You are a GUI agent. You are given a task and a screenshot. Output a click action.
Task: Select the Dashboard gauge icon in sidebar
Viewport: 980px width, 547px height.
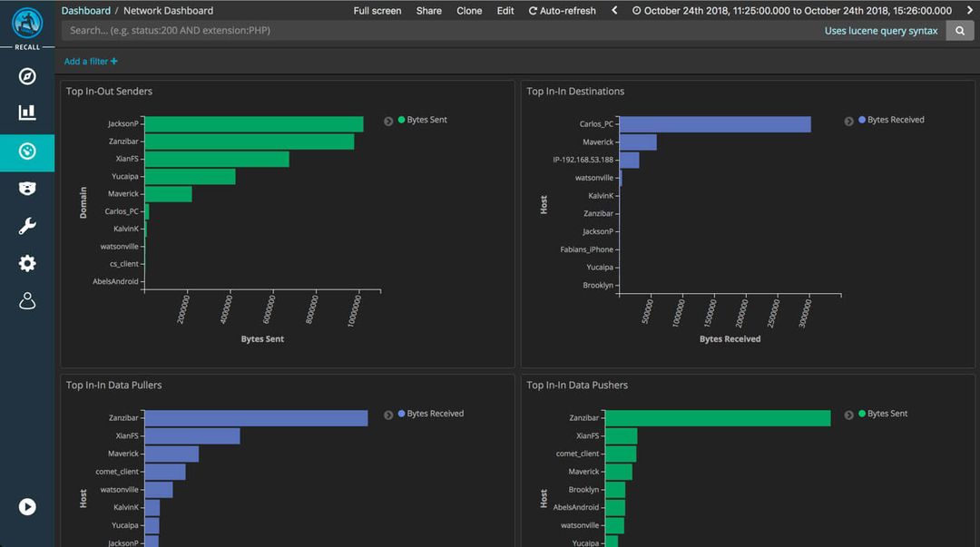(x=27, y=151)
